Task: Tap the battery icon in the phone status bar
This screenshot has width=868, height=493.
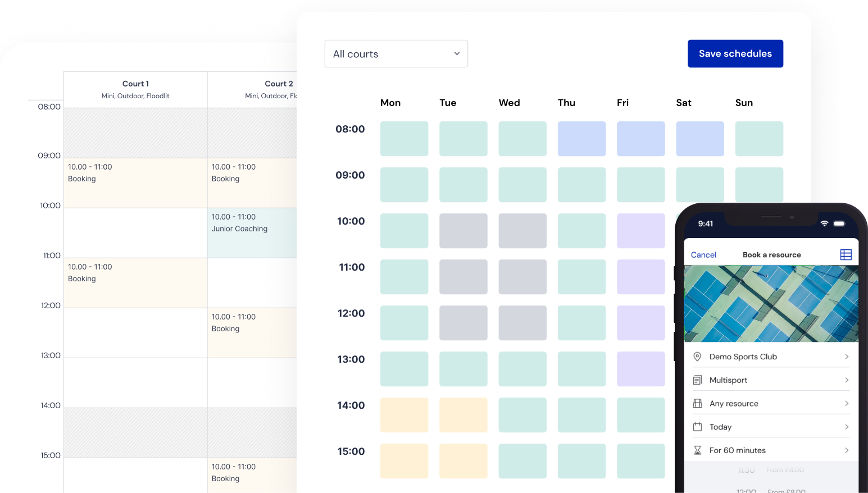Action: tap(839, 223)
